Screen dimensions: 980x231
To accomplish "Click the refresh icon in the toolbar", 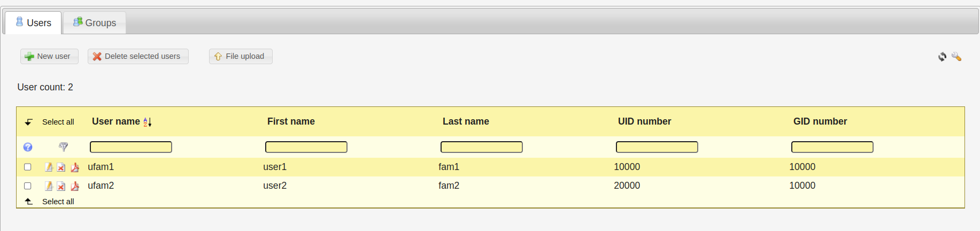I will (942, 57).
